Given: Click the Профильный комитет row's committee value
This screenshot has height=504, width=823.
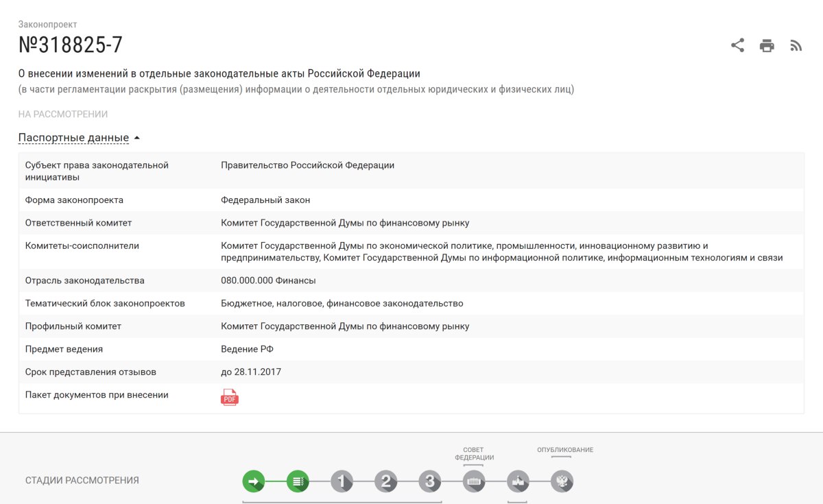Looking at the screenshot, I should pyautogui.click(x=345, y=326).
